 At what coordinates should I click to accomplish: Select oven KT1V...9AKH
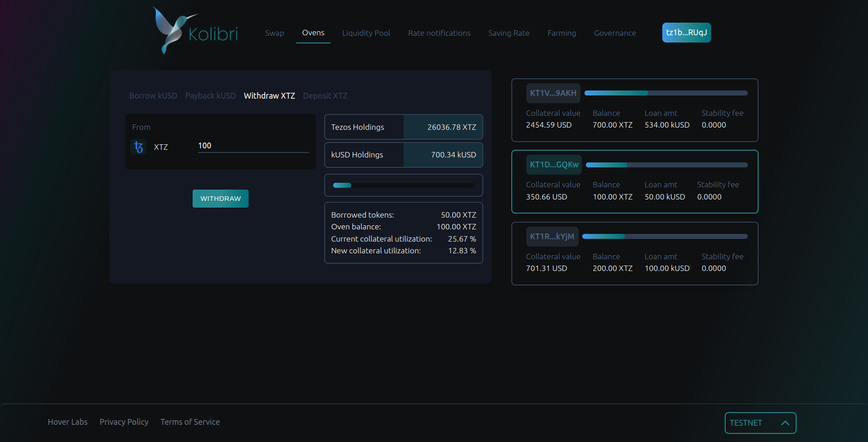[553, 93]
